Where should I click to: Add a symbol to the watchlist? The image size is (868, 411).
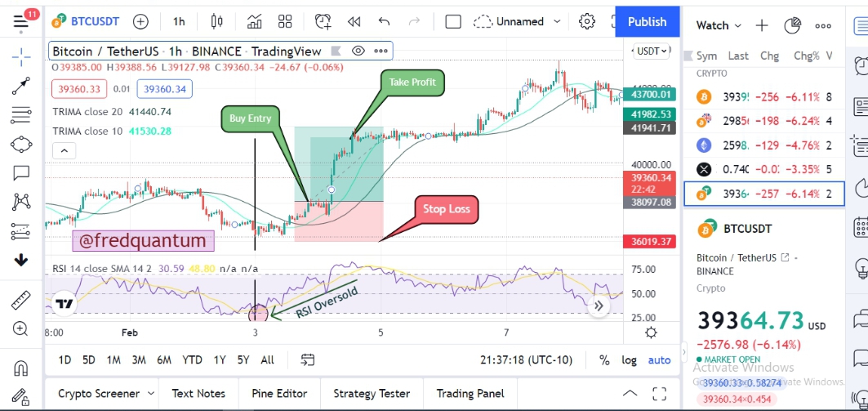(x=762, y=25)
